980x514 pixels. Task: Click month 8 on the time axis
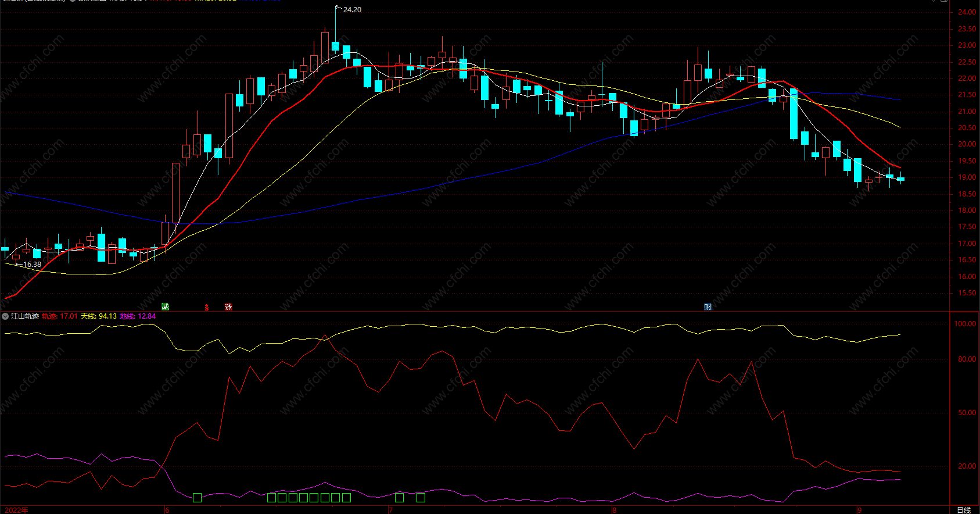[614, 510]
